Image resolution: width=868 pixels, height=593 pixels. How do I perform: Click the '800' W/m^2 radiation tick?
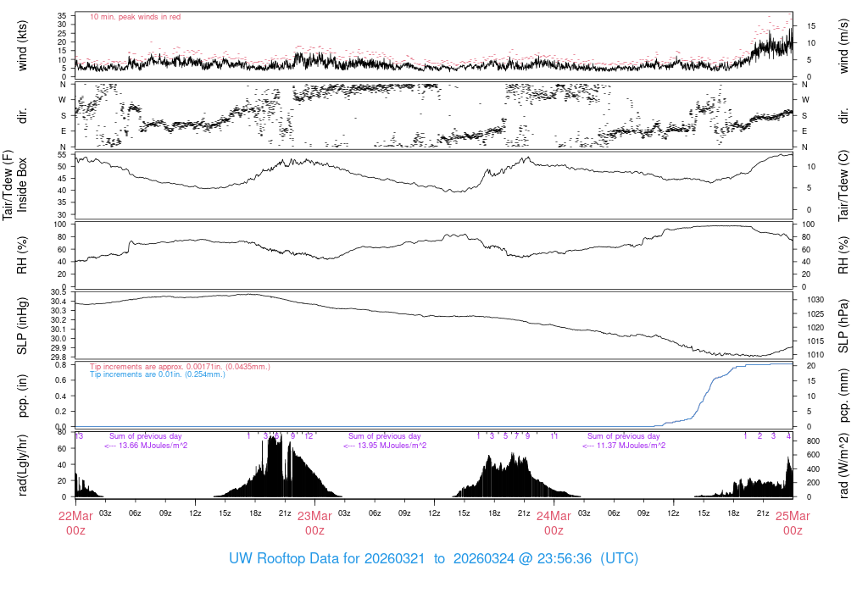[x=813, y=441]
